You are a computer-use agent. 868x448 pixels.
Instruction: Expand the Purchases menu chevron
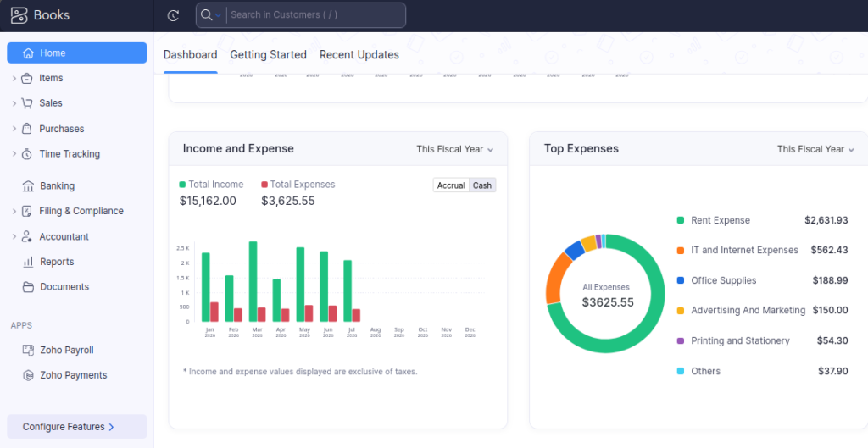pyautogui.click(x=14, y=129)
